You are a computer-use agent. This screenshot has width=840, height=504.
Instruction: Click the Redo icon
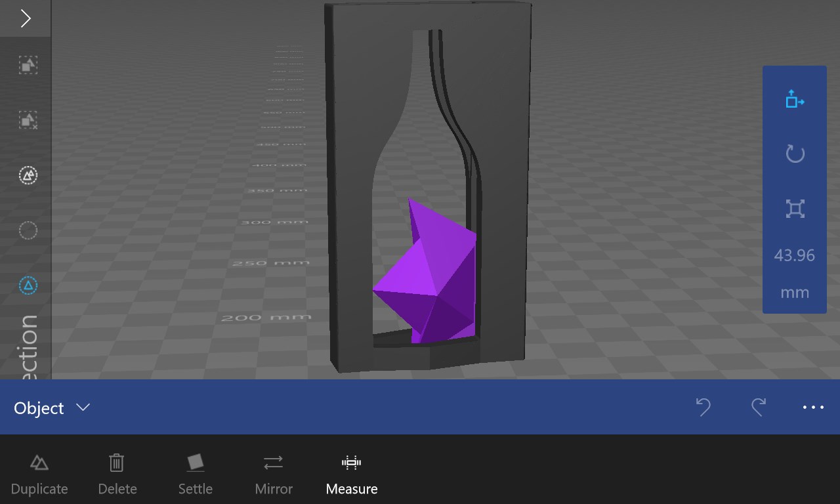(759, 407)
